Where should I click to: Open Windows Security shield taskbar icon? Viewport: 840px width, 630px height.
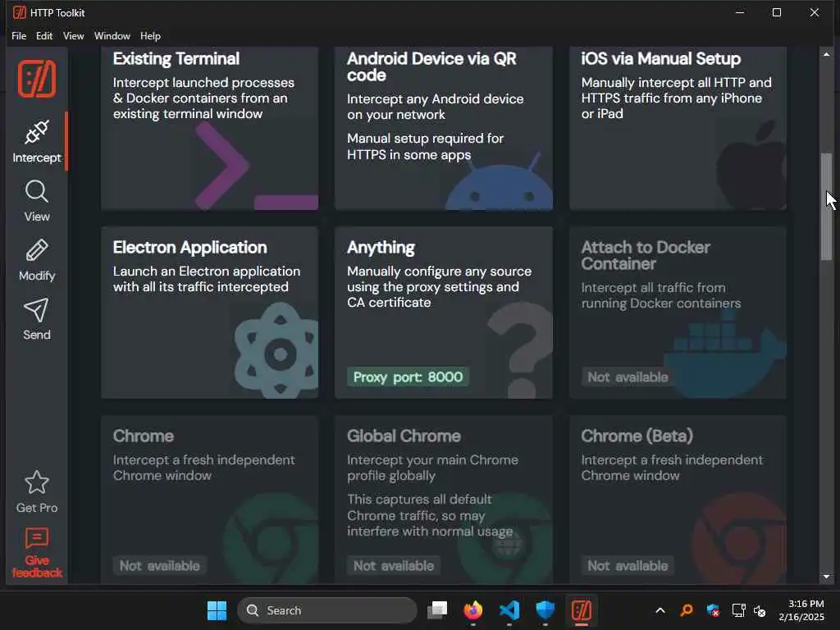[x=546, y=610]
